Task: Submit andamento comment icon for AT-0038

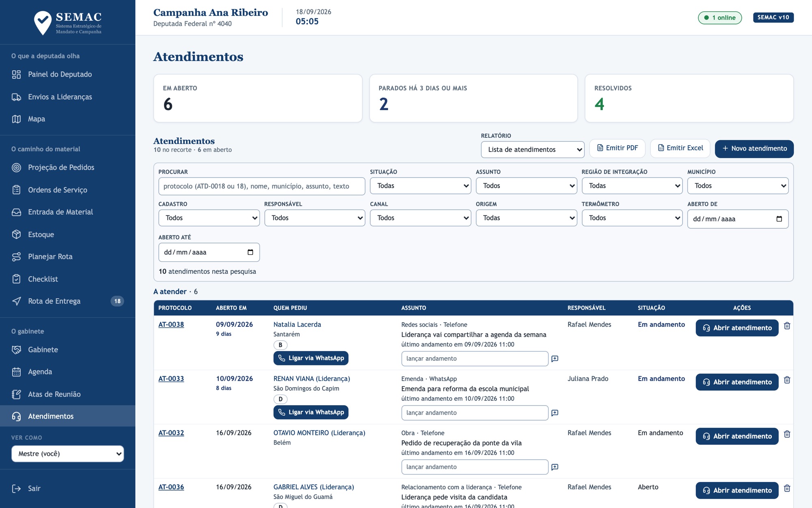Action: point(555,358)
